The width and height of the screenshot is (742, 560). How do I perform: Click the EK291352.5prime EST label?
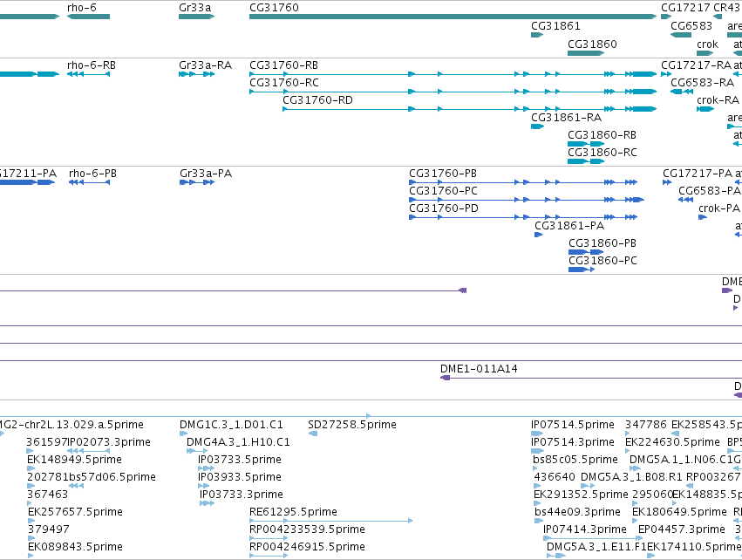point(581,495)
